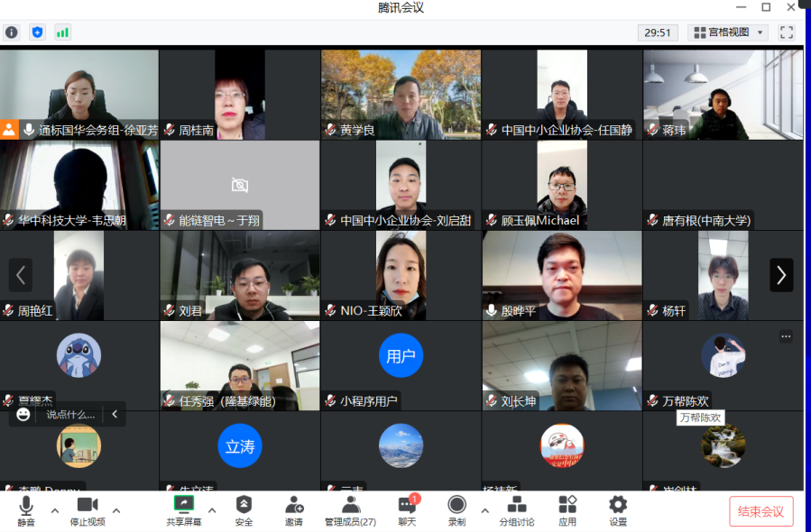Select 黄学良's video thumbnail

(401, 95)
